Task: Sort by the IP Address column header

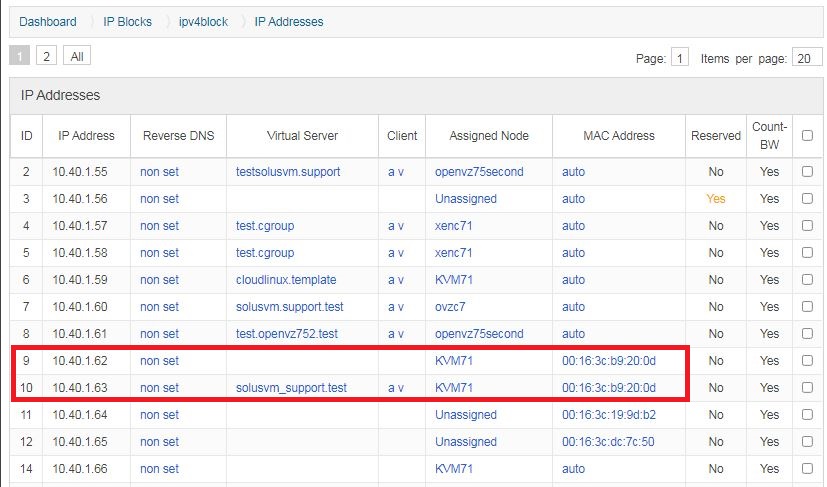Action: 86,136
